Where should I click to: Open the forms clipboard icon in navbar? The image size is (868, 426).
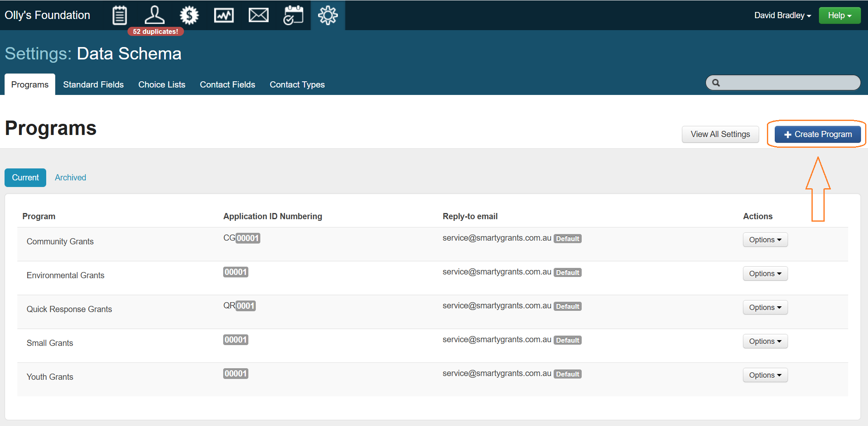(x=120, y=15)
